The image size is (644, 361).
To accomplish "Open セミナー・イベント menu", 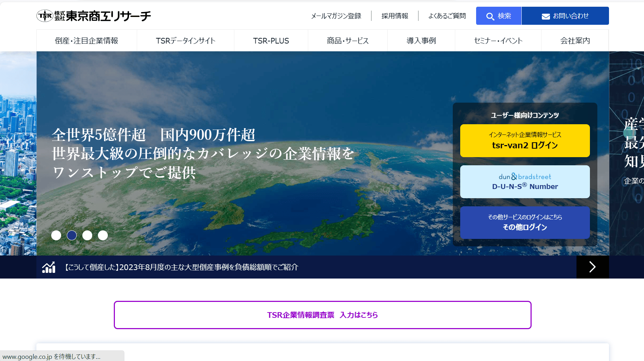I will 498,41.
